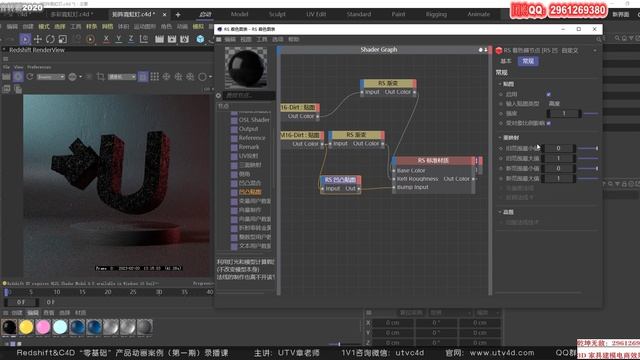Open the arrow menu at attribute panel header right
The height and width of the screenshot is (360, 640).
pos(595,51)
